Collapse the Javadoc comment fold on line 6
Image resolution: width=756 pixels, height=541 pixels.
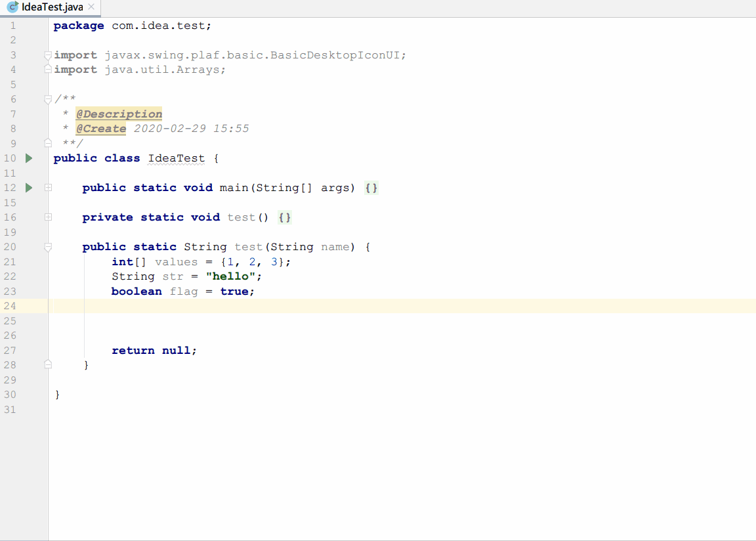tap(48, 99)
